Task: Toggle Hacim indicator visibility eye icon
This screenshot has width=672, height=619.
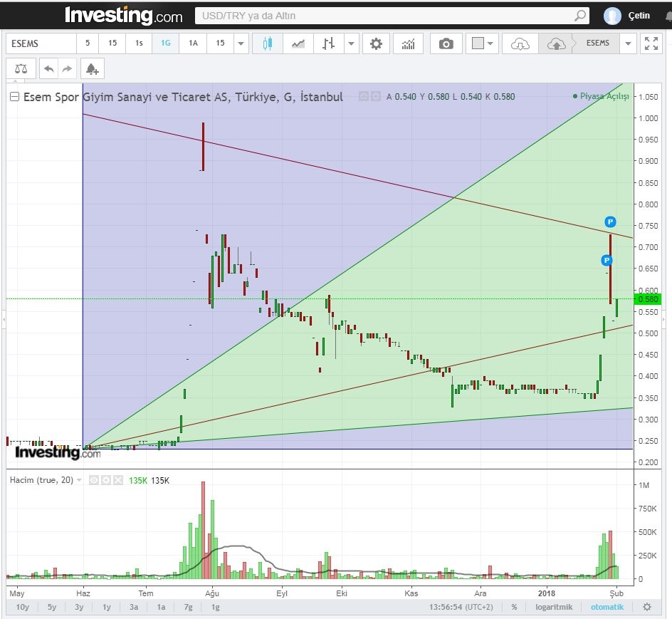Action: [x=94, y=480]
